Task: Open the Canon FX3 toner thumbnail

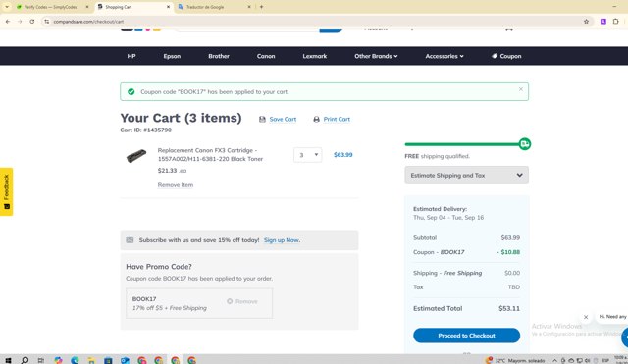Action: pyautogui.click(x=136, y=155)
